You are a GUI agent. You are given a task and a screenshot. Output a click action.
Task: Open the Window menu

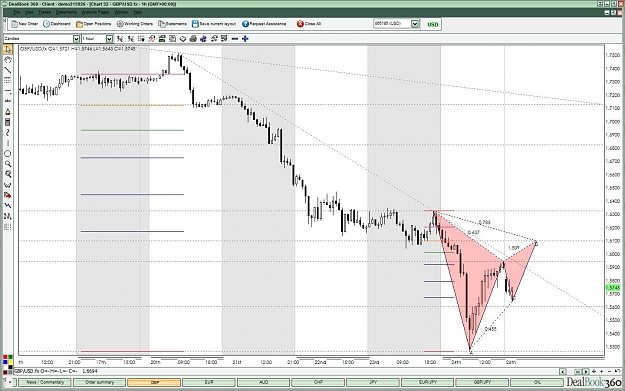point(122,12)
